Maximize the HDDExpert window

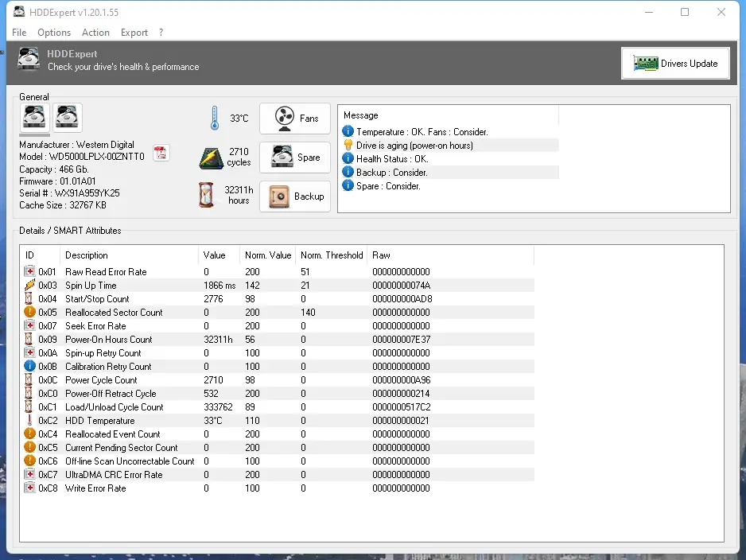tap(685, 12)
